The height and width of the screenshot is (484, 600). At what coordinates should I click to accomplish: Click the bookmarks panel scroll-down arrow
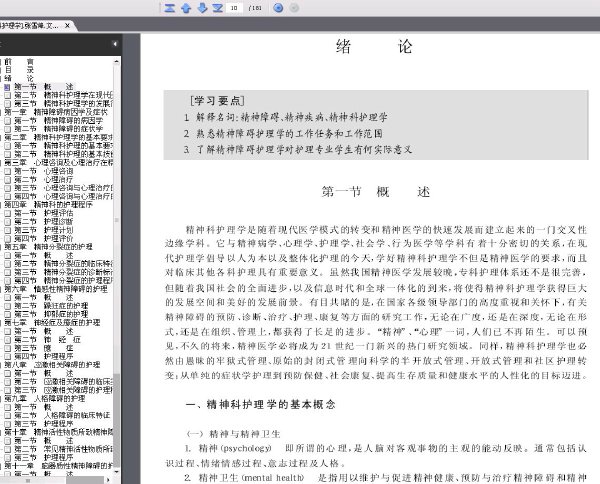pyautogui.click(x=116, y=471)
